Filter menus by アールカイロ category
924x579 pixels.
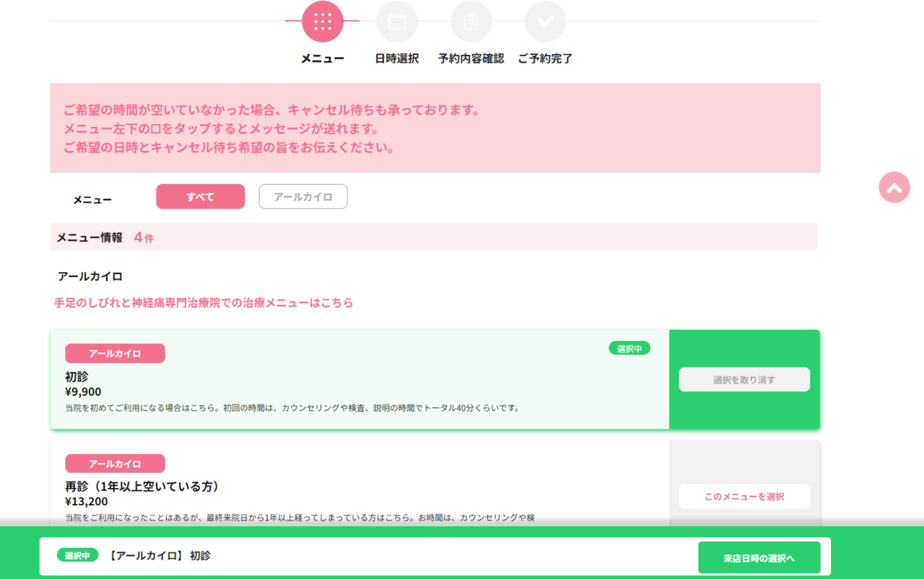(303, 196)
